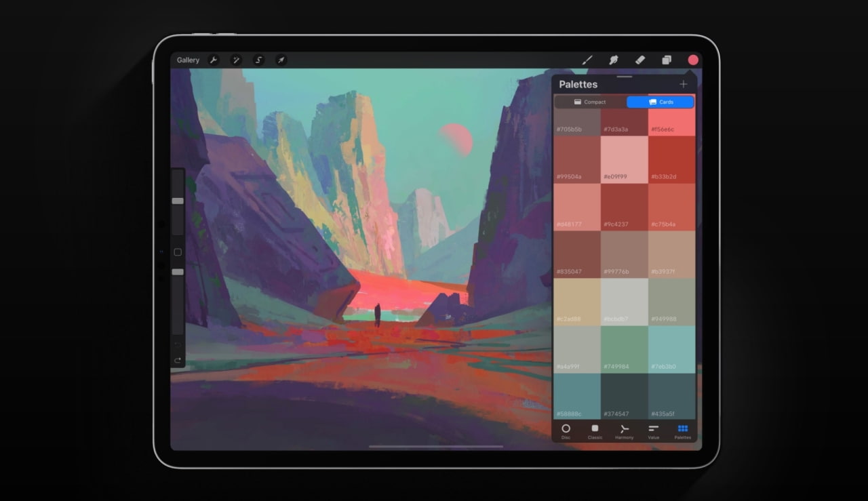Activate the Selections tool
The image size is (868, 501).
pos(258,60)
